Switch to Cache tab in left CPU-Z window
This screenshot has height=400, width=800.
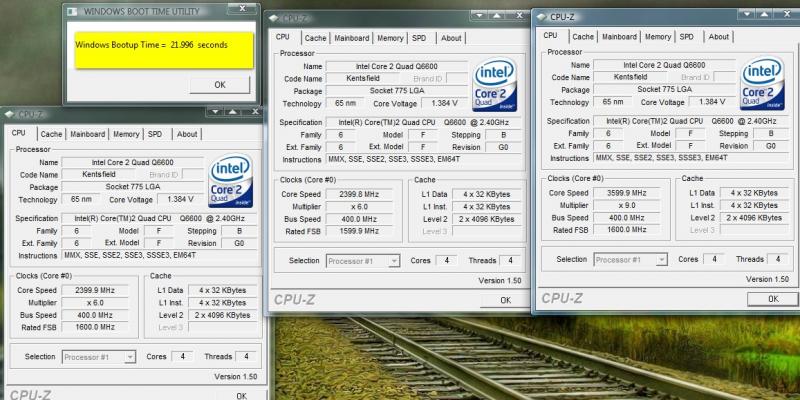51,134
